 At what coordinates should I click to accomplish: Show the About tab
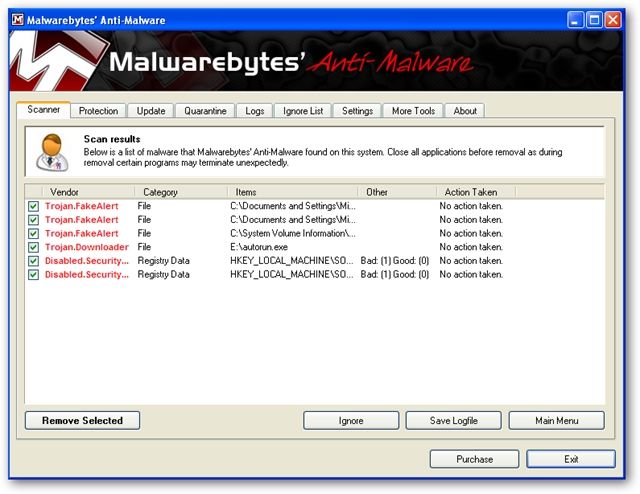pyautogui.click(x=465, y=111)
